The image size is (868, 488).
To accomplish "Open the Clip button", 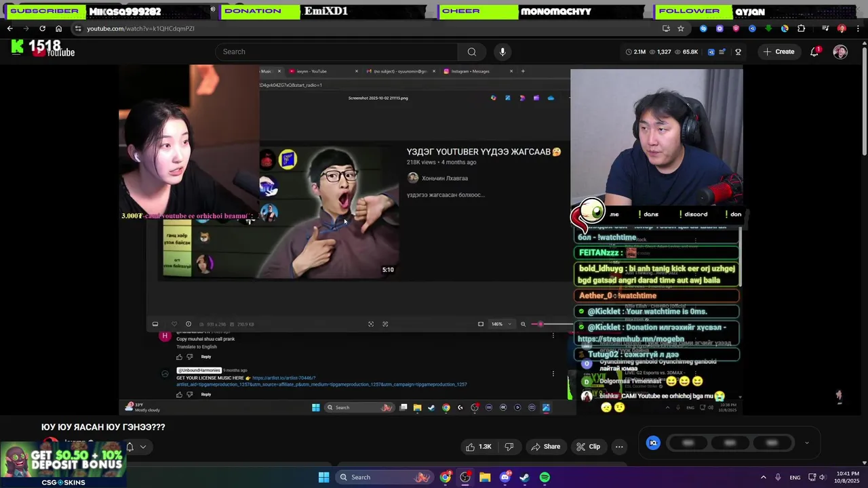I will 589,447.
